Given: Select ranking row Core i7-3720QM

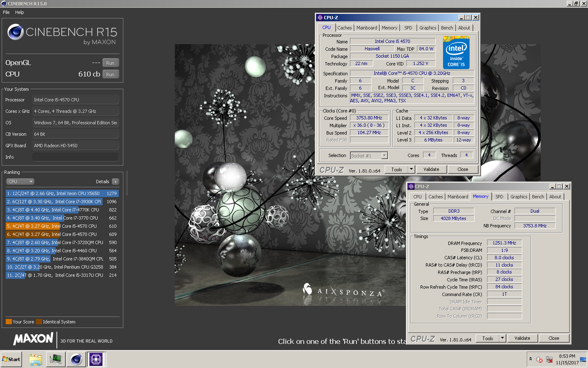Looking at the screenshot, I should (62, 242).
